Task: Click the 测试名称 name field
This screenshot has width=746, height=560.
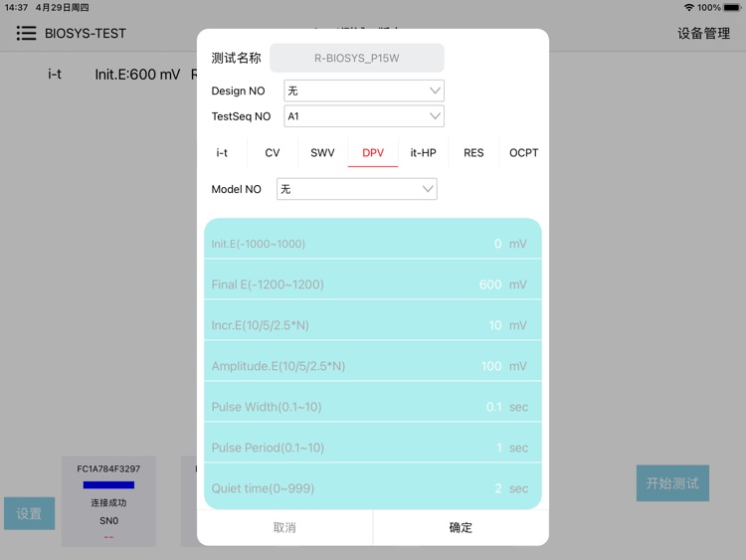Action: pos(357,58)
